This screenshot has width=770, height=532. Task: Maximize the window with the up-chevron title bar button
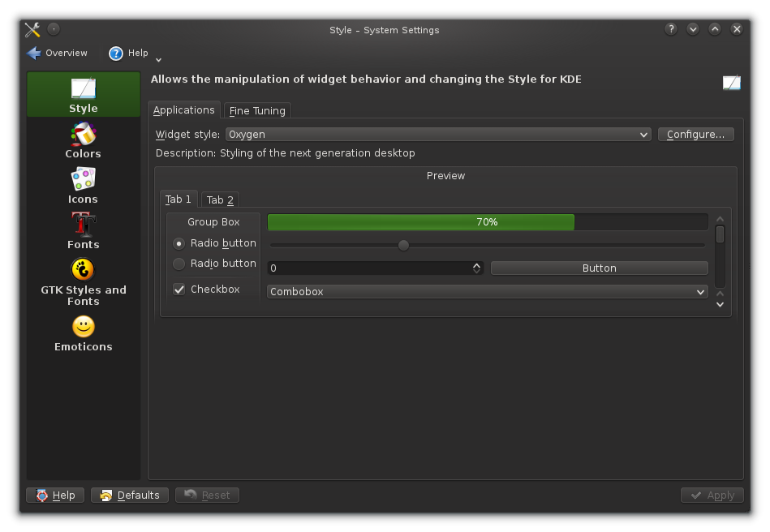715,29
